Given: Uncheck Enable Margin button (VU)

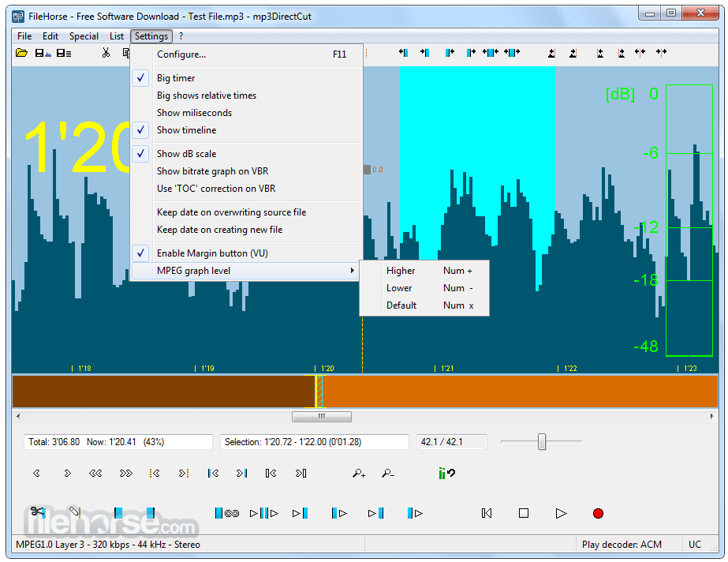Looking at the screenshot, I should 247,253.
